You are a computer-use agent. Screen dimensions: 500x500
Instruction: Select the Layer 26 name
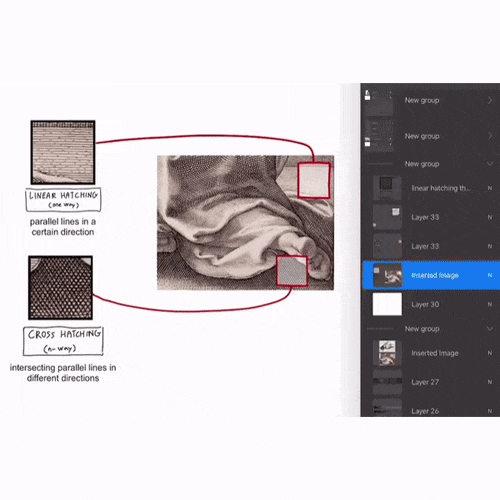[425, 411]
